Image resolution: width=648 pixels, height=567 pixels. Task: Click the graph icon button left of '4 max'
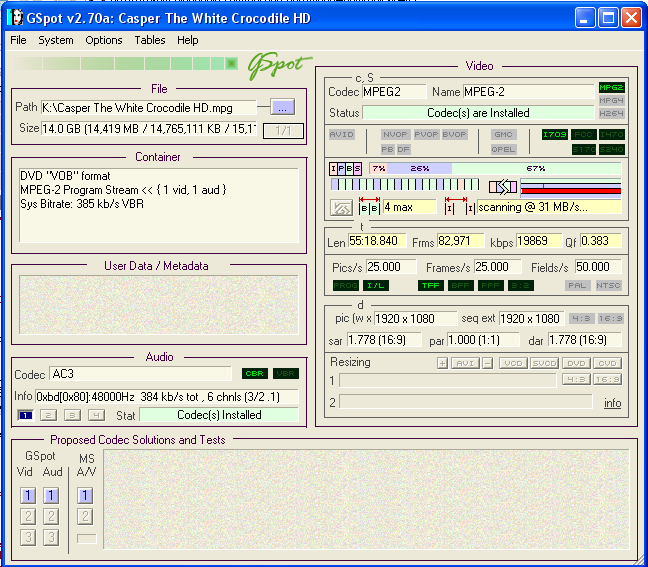click(341, 208)
